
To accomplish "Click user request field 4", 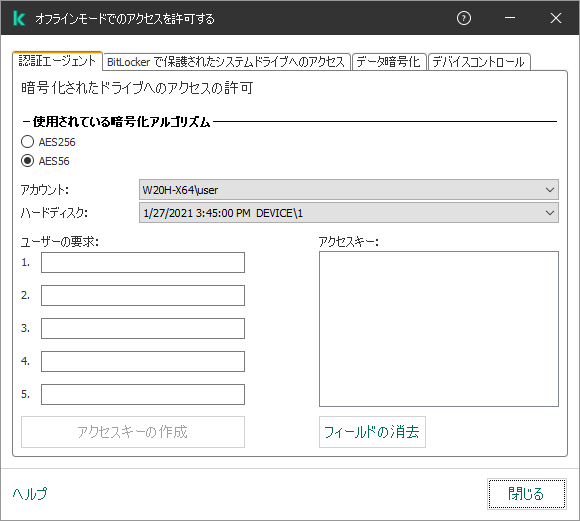I will (143, 361).
